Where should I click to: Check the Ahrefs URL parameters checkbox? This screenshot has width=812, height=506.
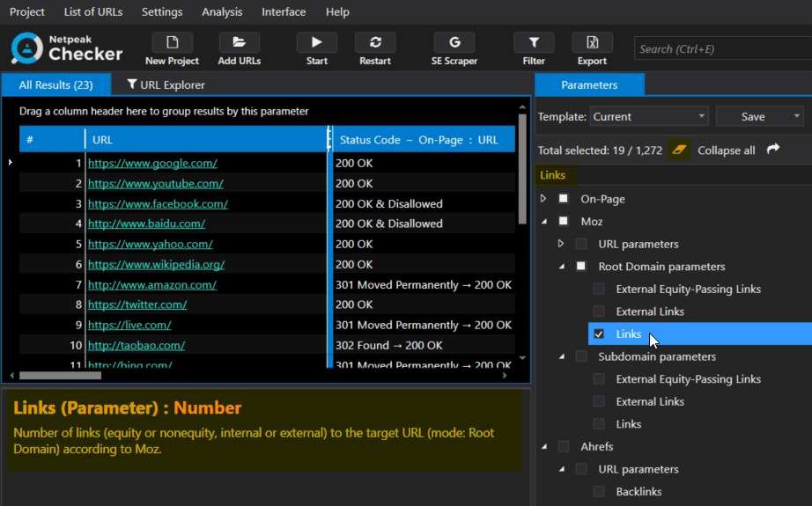(x=581, y=469)
